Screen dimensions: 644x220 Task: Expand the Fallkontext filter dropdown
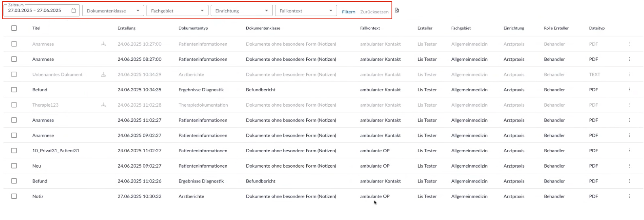pyautogui.click(x=306, y=11)
